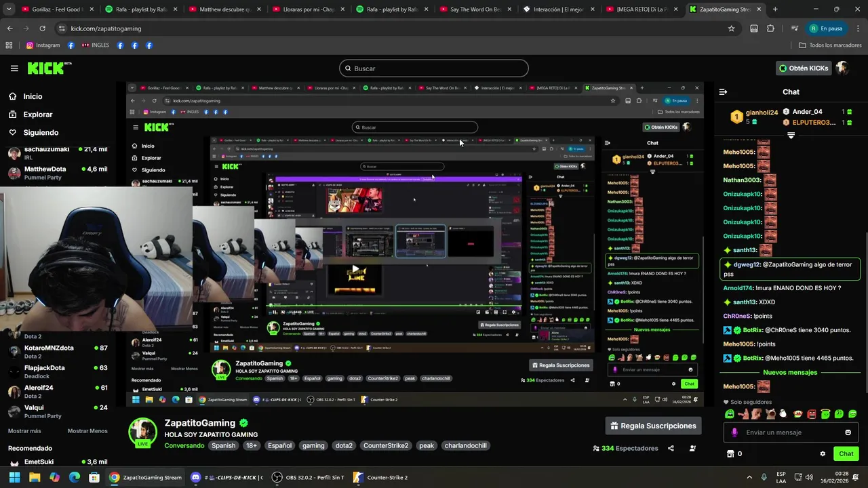The width and height of the screenshot is (868, 488).
Task: Open FlapjackDota channel in sidebar
Action: 58,371
